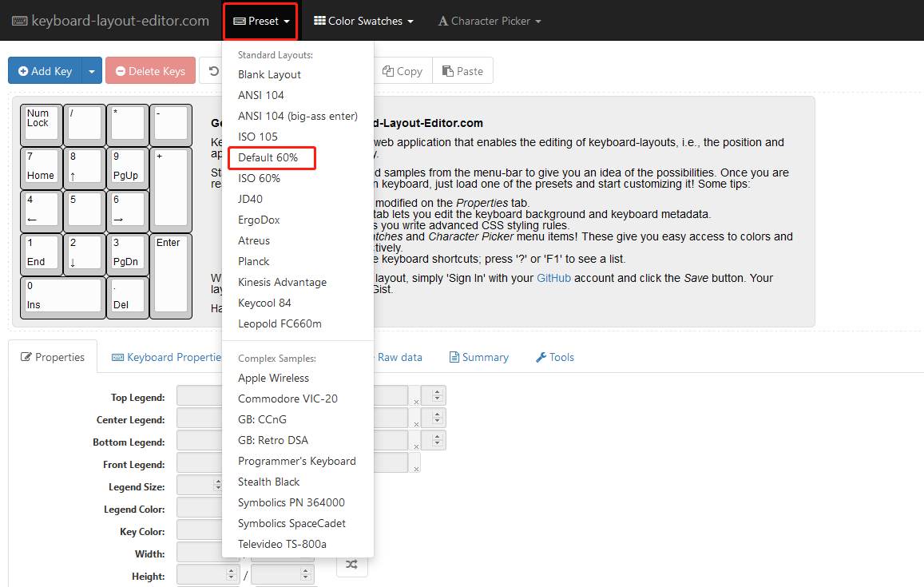Click the Legend Size stepper arrows
The width and height of the screenshot is (924, 587).
coord(218,485)
